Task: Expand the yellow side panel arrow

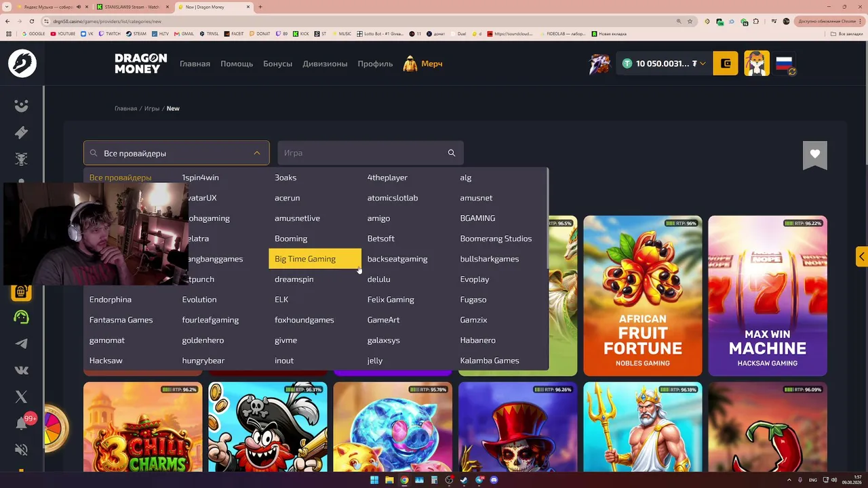Action: coord(862,257)
